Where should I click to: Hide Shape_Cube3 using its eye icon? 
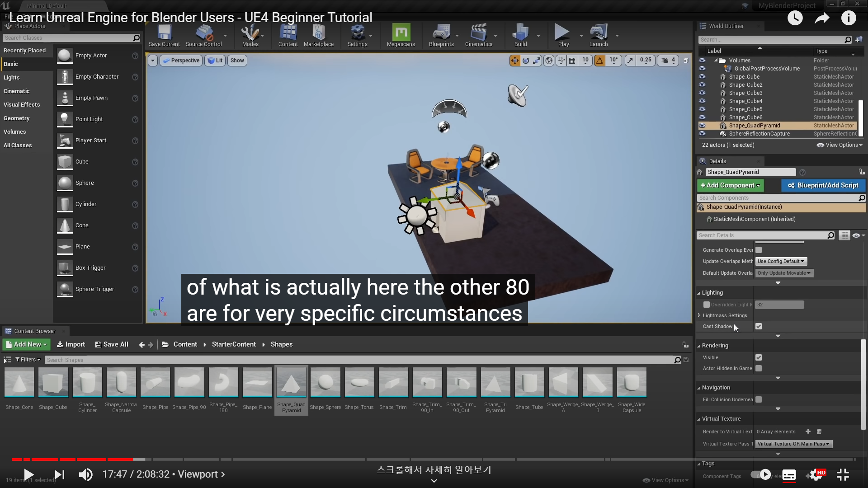click(702, 93)
